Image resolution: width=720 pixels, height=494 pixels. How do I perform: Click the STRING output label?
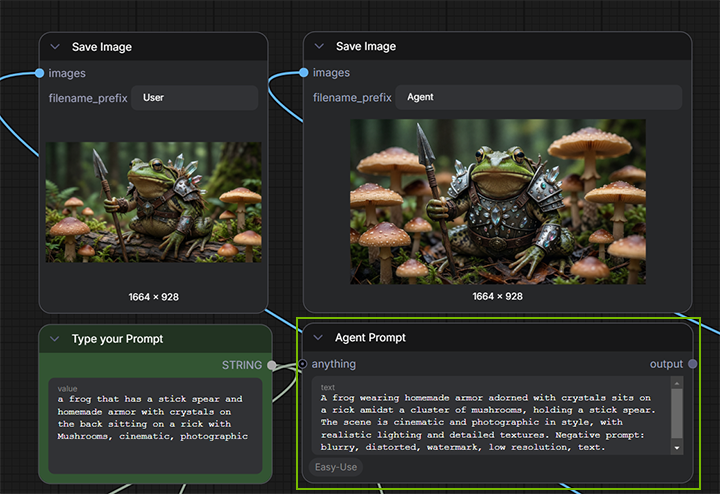(x=242, y=365)
